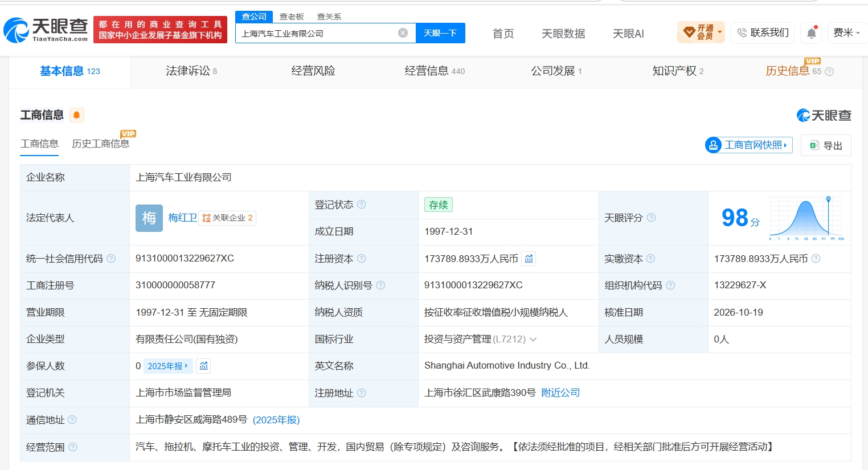Click the 关联企业 2 badge
This screenshot has width=868, height=470.
pyautogui.click(x=227, y=218)
